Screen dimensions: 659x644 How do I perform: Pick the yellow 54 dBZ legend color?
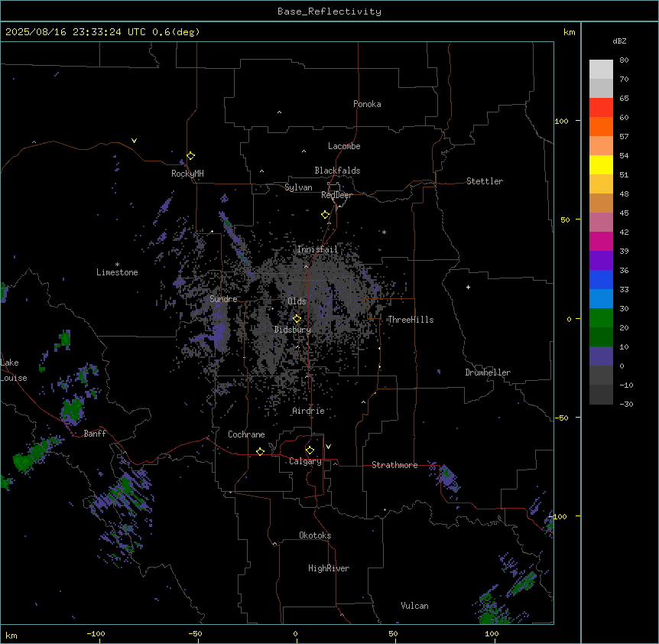(601, 164)
